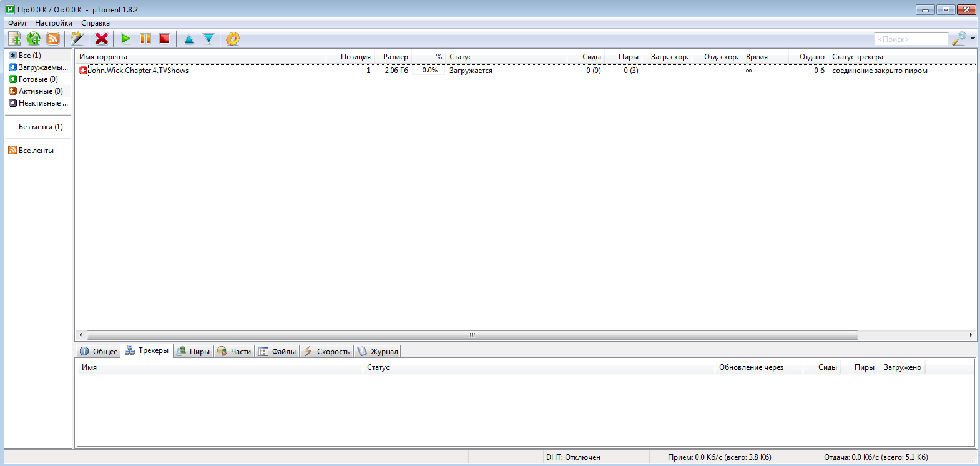The width and height of the screenshot is (980, 466).
Task: Sort trackers by Загружено column
Action: pyautogui.click(x=902, y=367)
